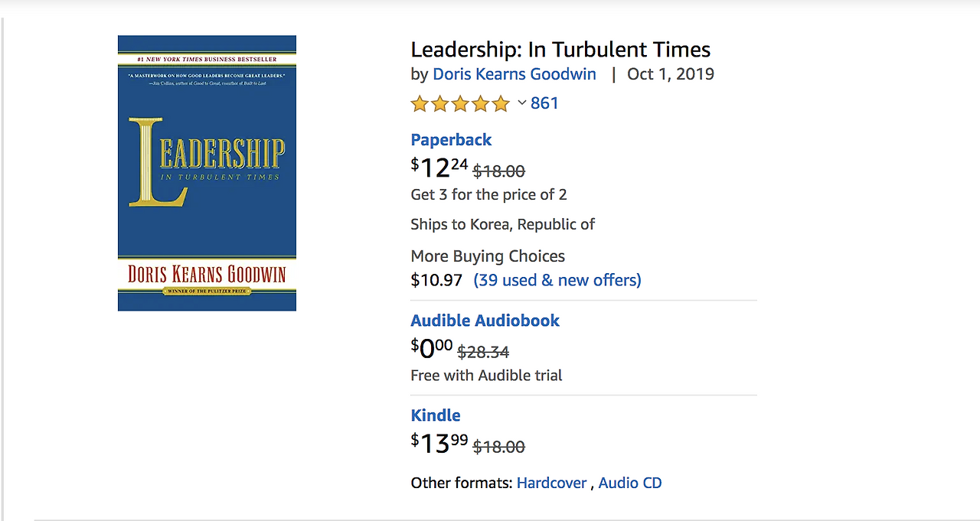Open the Leadership: In Turbulent Times title
This screenshot has width=980, height=521.
click(560, 50)
